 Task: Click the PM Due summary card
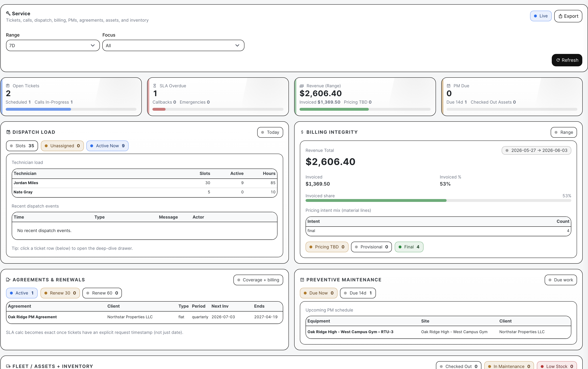click(512, 97)
